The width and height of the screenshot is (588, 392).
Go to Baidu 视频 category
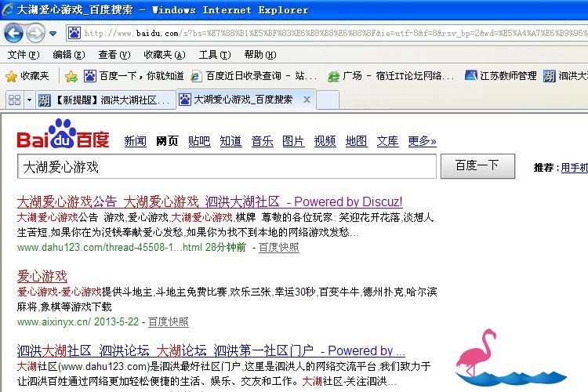tap(325, 141)
